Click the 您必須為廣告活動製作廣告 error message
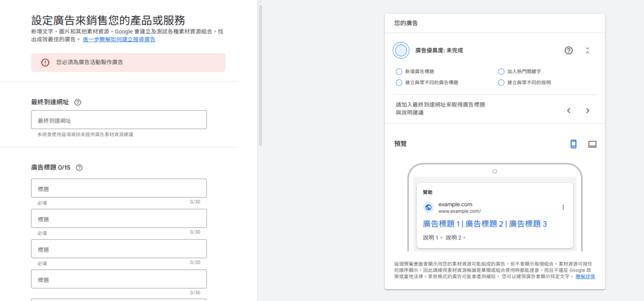This screenshot has height=301, width=644. pos(90,62)
